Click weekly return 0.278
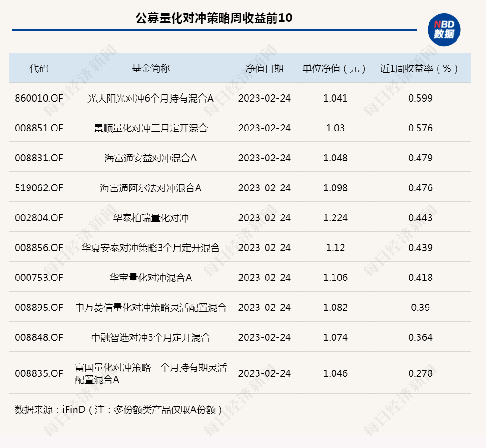The height and width of the screenshot is (448, 486). 420,373
